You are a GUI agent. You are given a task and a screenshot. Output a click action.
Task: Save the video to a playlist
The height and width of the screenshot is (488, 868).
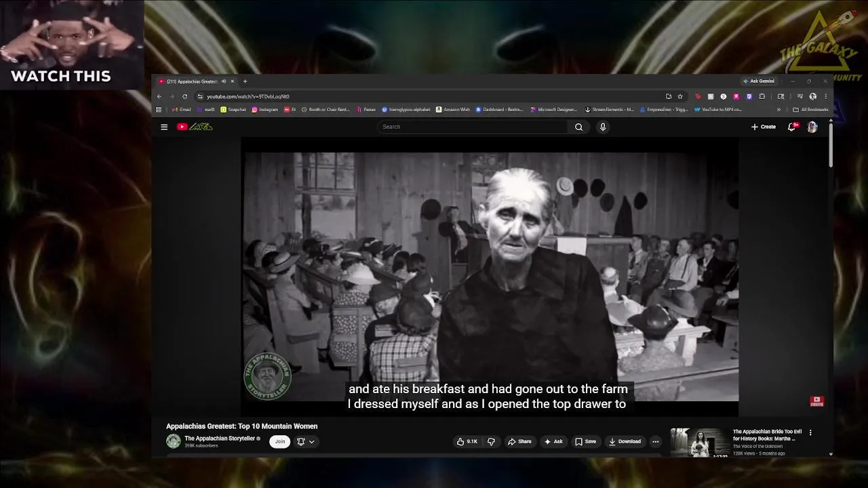(585, 441)
